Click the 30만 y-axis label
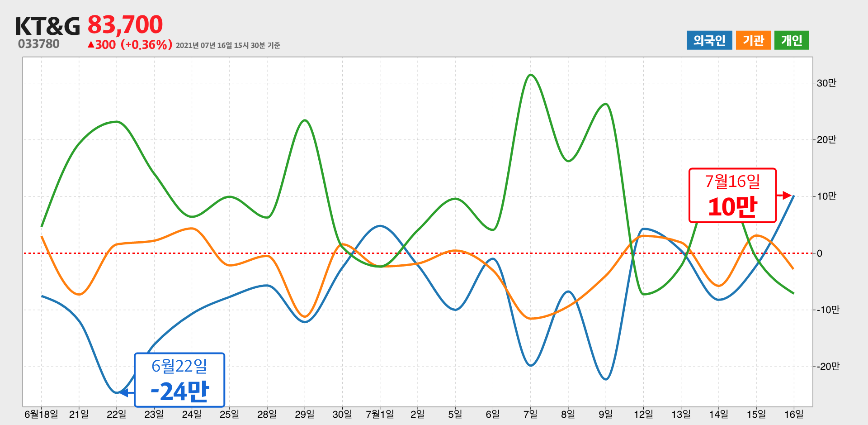The height and width of the screenshot is (425, 868). [x=826, y=83]
